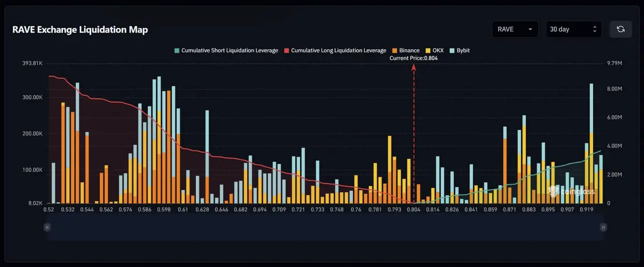Click the 0.598 price tick
Viewport: 644px width, 267px height.
point(164,210)
